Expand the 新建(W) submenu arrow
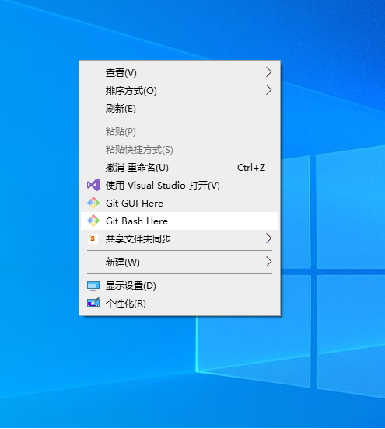The height and width of the screenshot is (429, 385). [269, 261]
